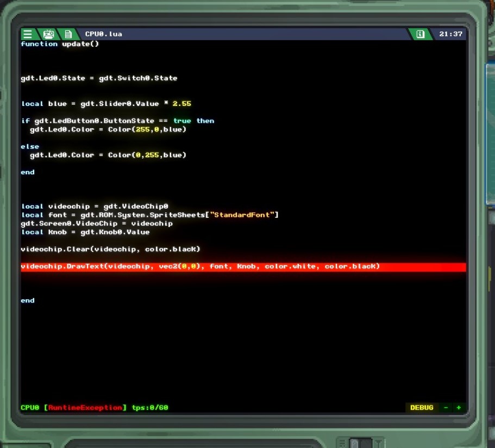This screenshot has height=448, width=495.
Task: Click the 'else' keyword line
Action: (x=30, y=147)
